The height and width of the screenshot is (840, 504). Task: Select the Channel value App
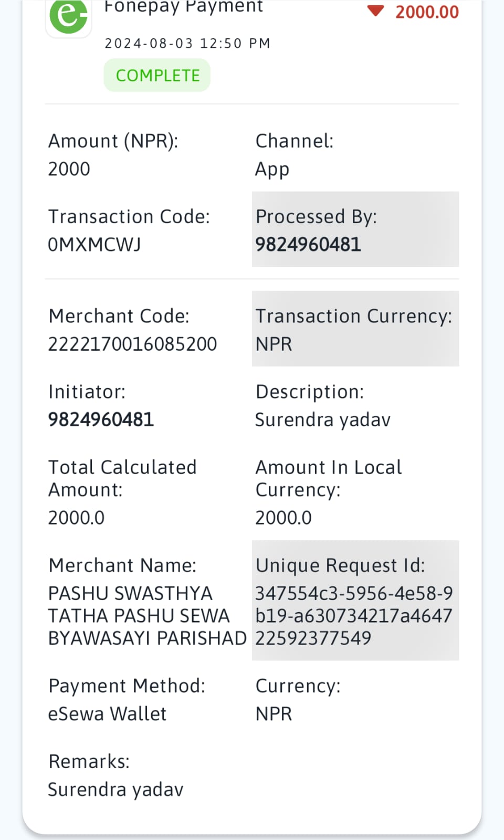pos(272,170)
